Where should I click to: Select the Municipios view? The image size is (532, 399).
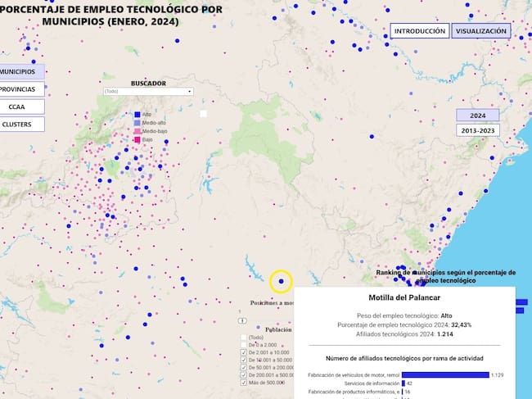pos(21,72)
